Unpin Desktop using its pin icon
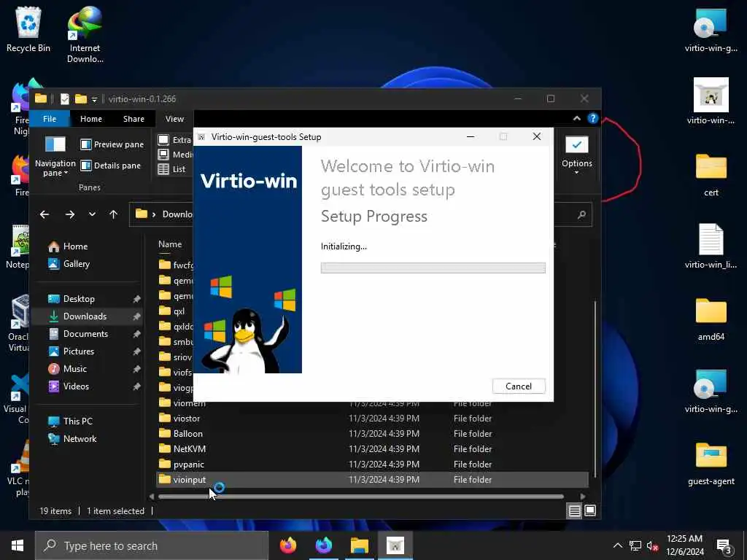Image resolution: width=747 pixels, height=560 pixels. coord(136,299)
